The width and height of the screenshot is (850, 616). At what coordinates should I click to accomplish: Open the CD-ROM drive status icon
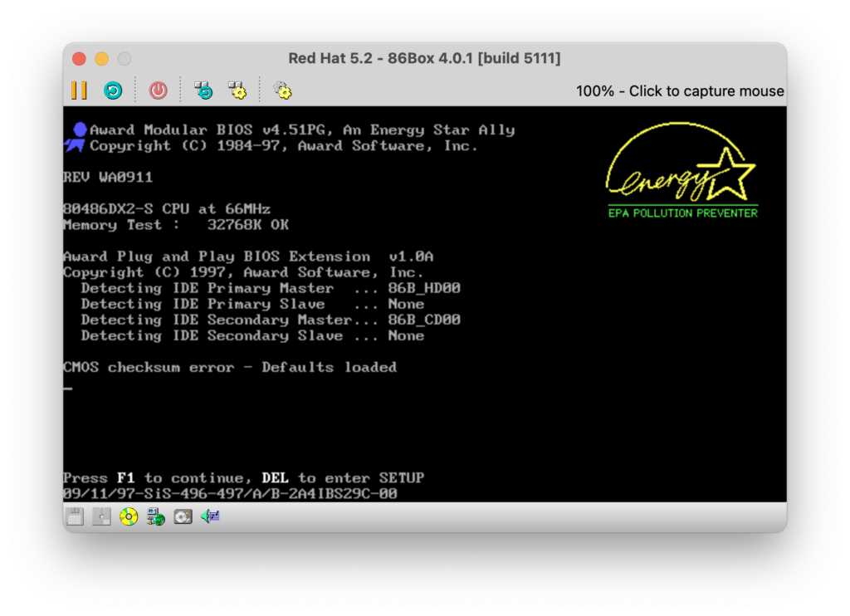pyautogui.click(x=129, y=516)
